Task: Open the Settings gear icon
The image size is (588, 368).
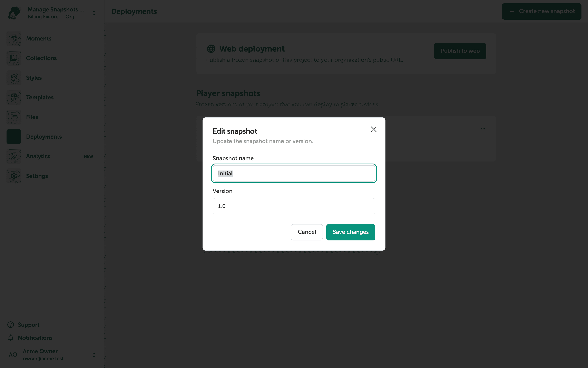Action: tap(14, 176)
